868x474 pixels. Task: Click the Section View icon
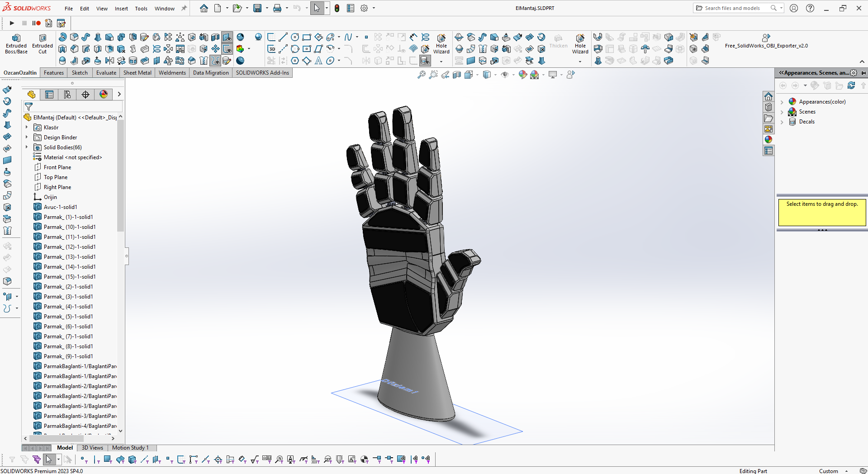[x=457, y=75]
